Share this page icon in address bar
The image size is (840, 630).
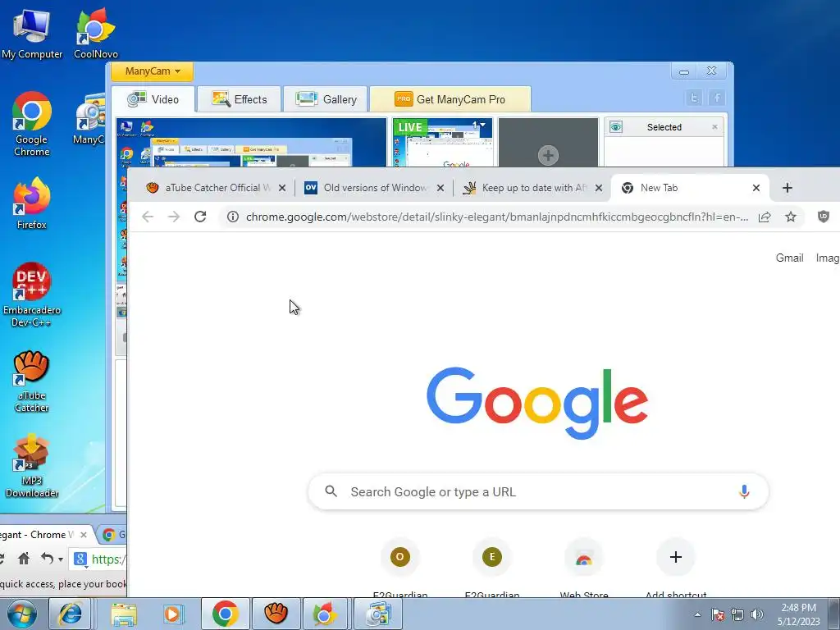tap(765, 217)
